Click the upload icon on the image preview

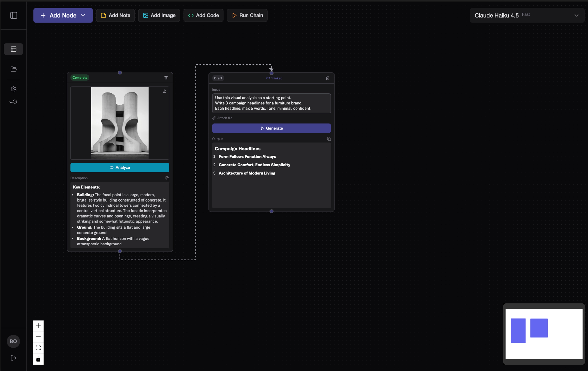point(165,91)
